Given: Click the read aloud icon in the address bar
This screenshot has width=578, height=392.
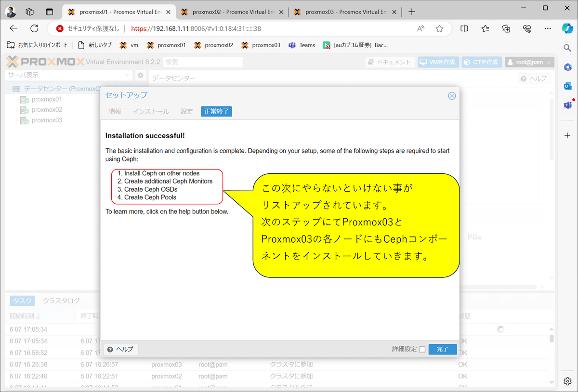Looking at the screenshot, I should click(x=421, y=28).
